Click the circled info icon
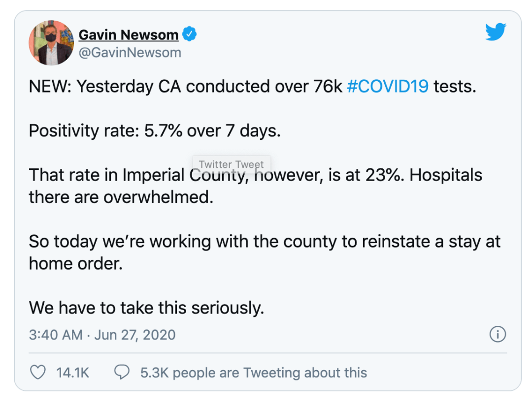Screen dimensions: 532x407 (x=498, y=335)
